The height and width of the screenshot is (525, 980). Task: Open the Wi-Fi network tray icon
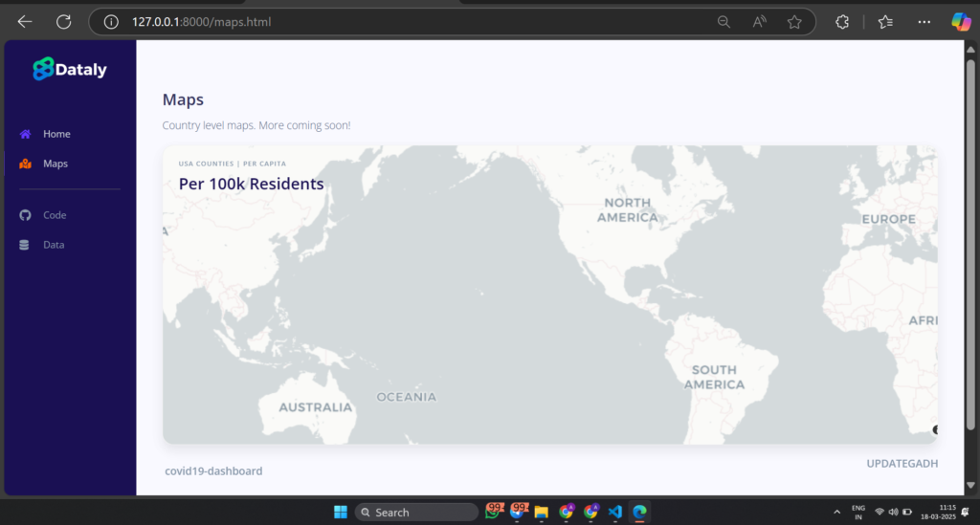tap(880, 512)
